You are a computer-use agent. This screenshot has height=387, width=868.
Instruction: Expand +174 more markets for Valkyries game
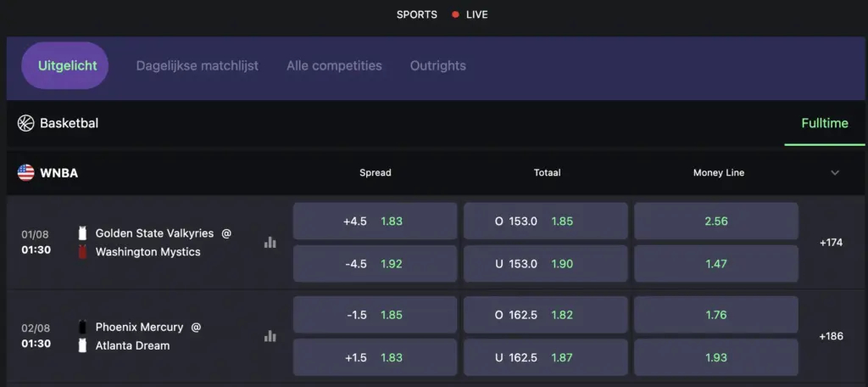tap(831, 242)
